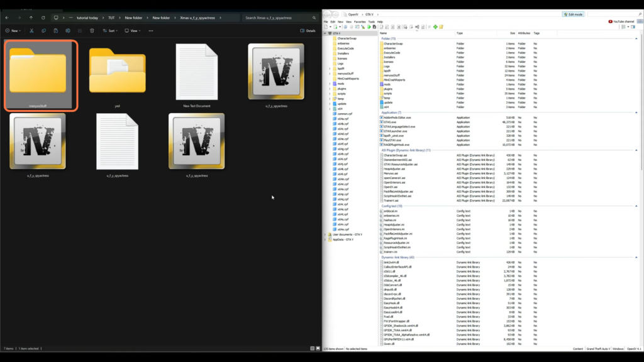
Task: Select common.rpf in the OpenIV tree
Action: click(x=345, y=114)
